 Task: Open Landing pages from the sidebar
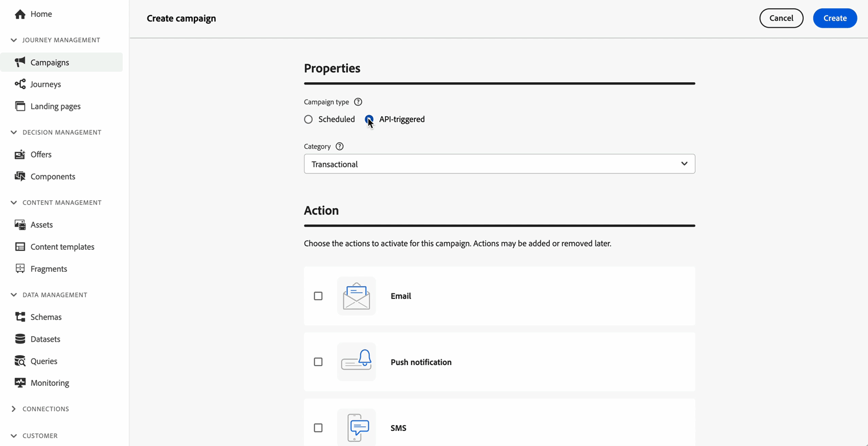tap(56, 106)
